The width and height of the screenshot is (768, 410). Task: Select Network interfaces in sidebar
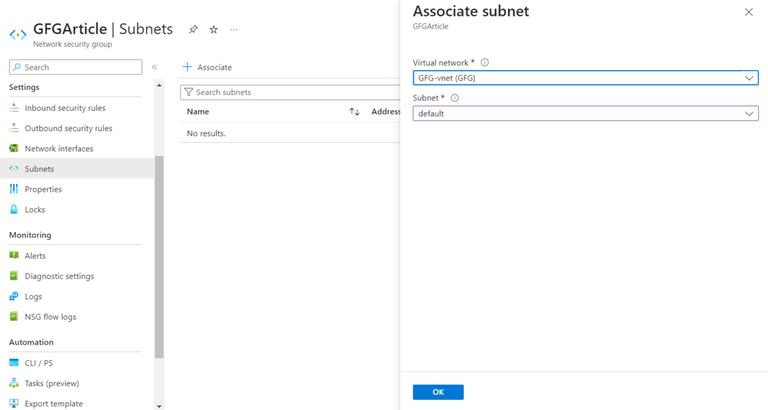click(x=59, y=149)
